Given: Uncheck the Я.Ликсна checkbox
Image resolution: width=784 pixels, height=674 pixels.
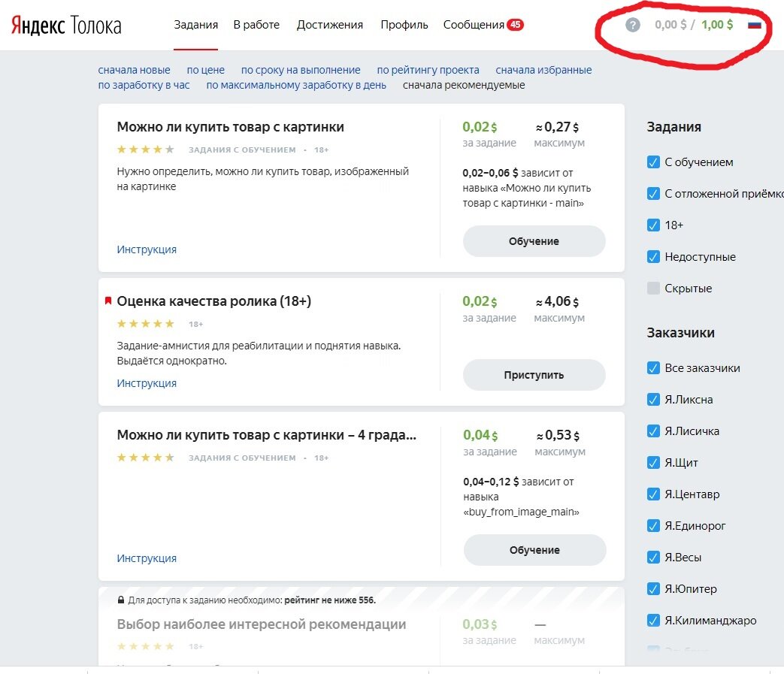Looking at the screenshot, I should click(653, 399).
